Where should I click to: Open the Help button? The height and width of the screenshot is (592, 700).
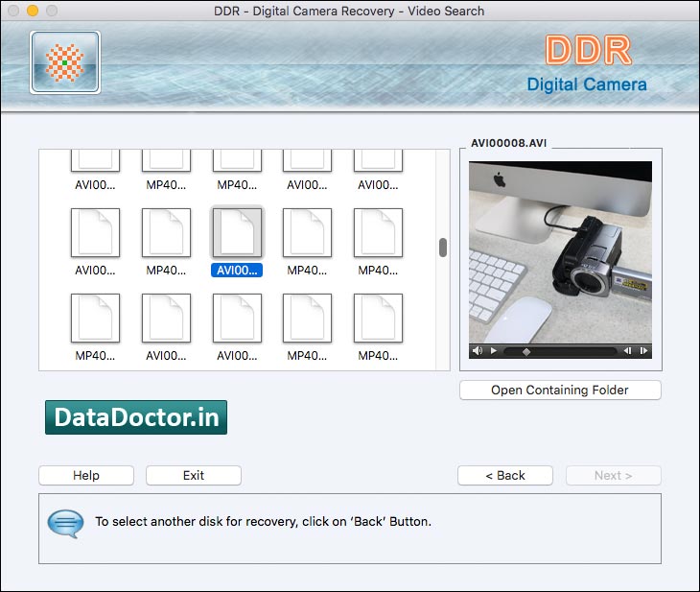click(x=86, y=475)
